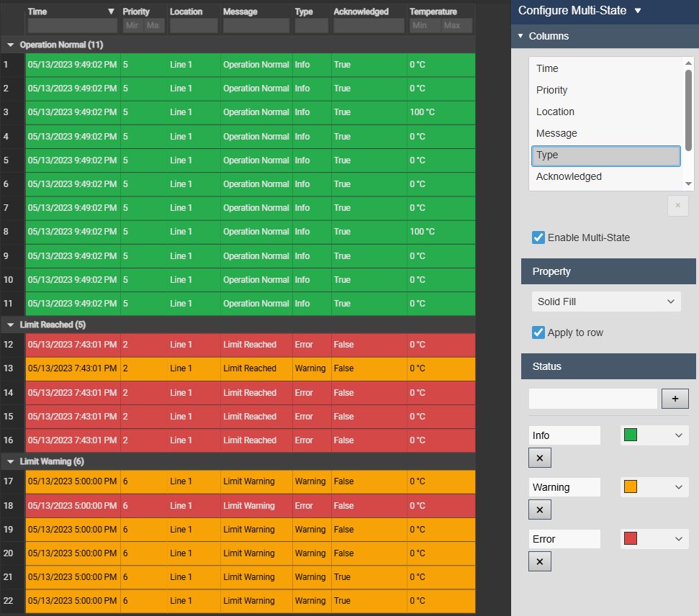Collapse the Columns section

pos(520,36)
